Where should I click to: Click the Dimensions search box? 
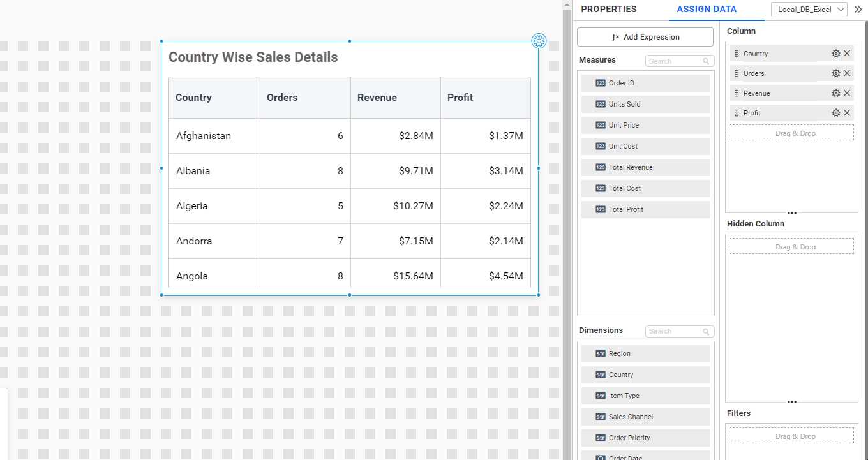(x=675, y=332)
